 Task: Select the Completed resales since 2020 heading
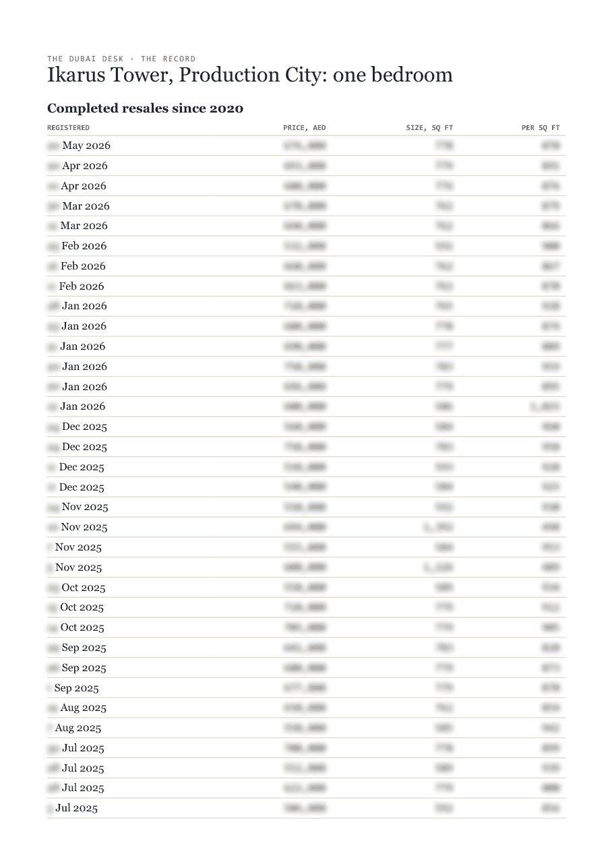pos(145,108)
